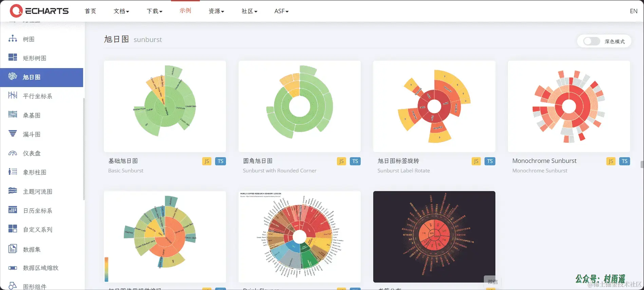Click the theme river (主题河流图) icon
This screenshot has width=644, height=290.
13,191
